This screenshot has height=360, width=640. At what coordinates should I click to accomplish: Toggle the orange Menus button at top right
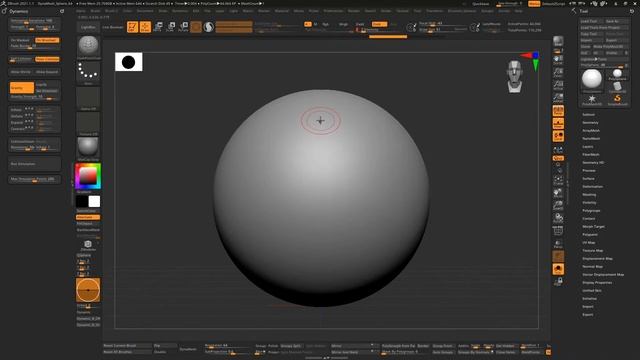534,4
